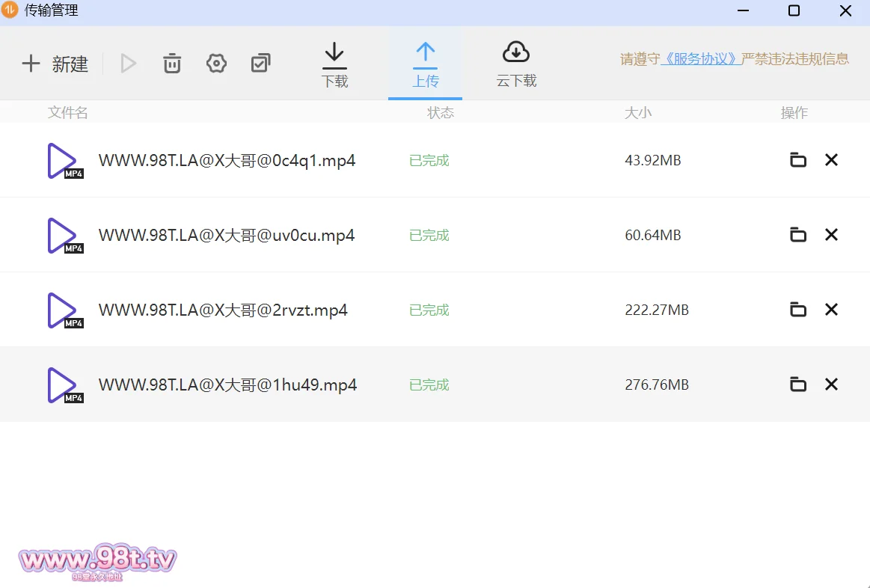Image resolution: width=870 pixels, height=588 pixels.
Task: Click X to remove 1hu49.mp4
Action: (x=831, y=385)
